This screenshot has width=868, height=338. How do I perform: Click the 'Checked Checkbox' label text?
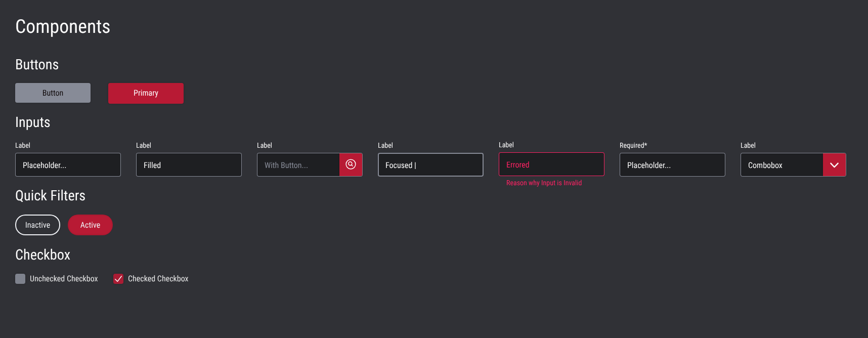(x=158, y=279)
